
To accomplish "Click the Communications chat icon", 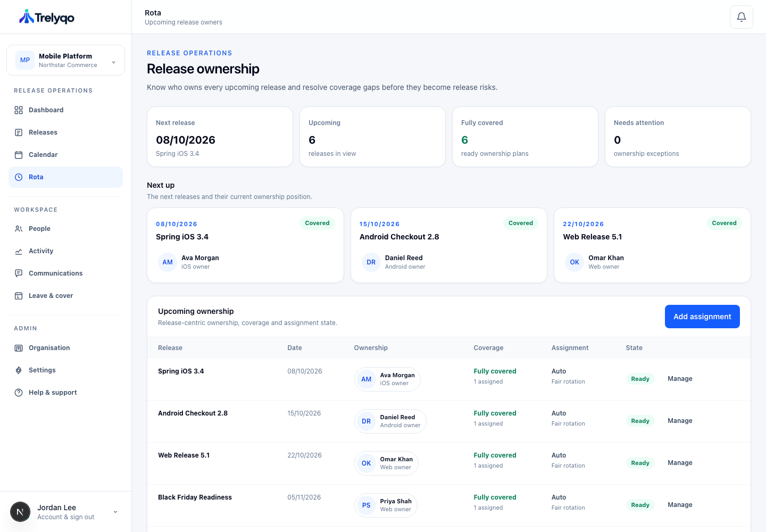I will point(19,273).
